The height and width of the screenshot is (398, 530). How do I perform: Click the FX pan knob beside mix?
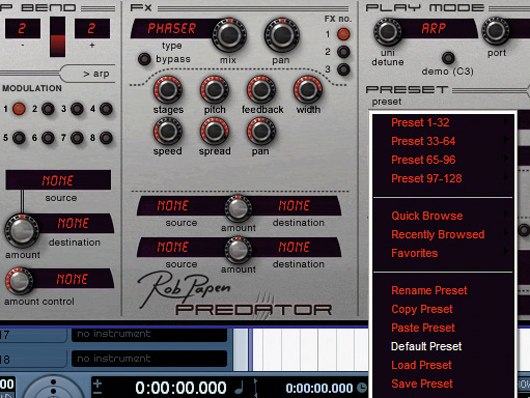click(282, 35)
